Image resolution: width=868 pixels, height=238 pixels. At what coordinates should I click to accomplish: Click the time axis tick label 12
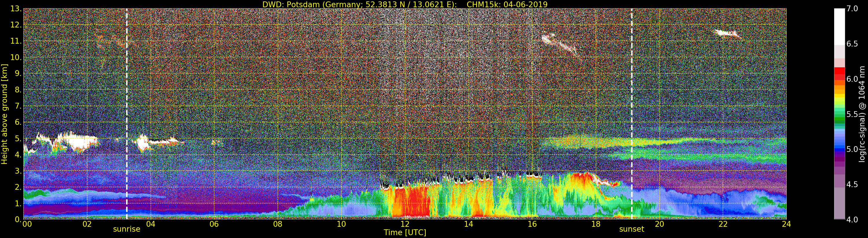coord(405,224)
